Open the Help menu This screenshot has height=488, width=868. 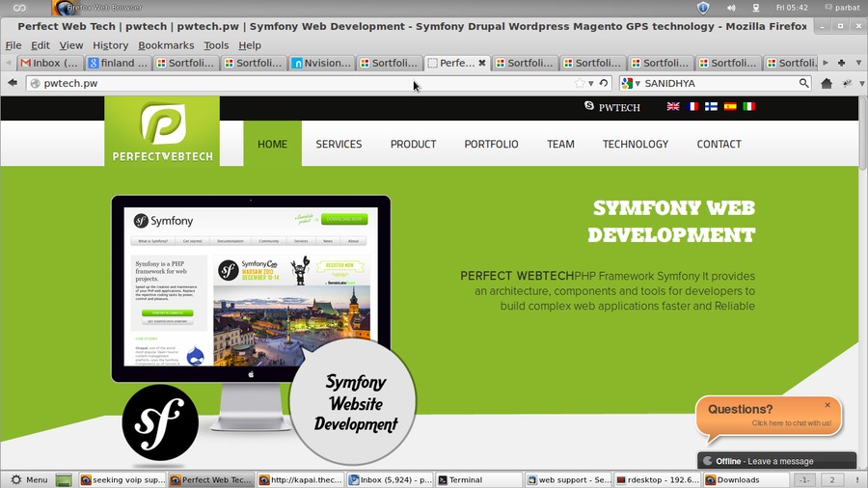pyautogui.click(x=250, y=45)
